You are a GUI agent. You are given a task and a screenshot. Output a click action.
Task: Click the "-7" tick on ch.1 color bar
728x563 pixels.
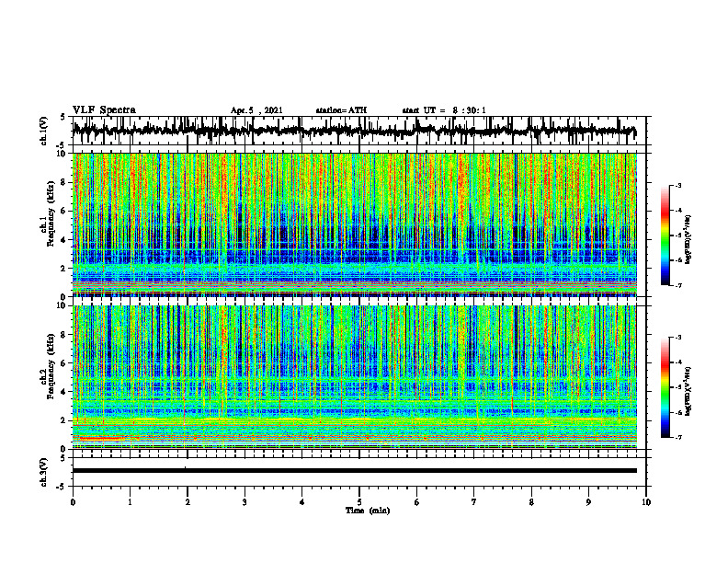[677, 285]
